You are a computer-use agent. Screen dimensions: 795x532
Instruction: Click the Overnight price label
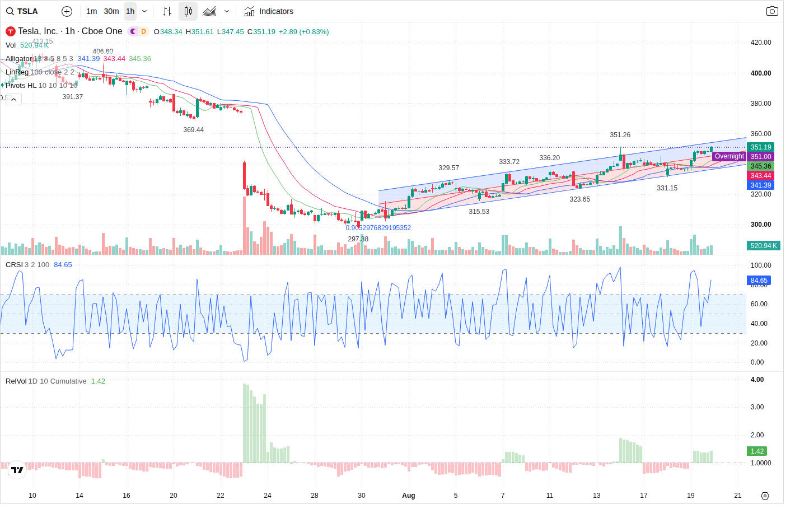click(729, 156)
